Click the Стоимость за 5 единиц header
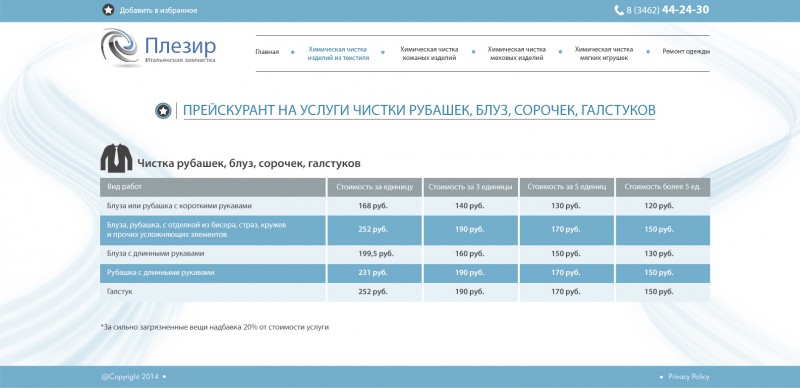800x388 pixels. (567, 187)
